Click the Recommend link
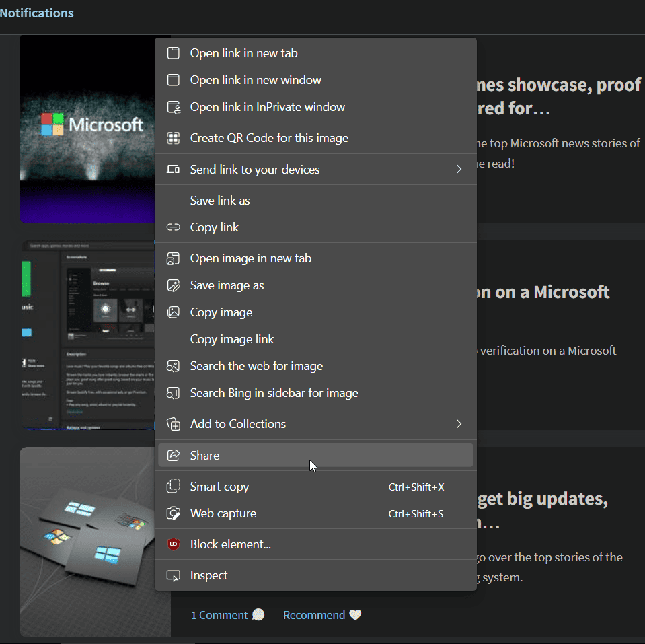Screen dimensions: 645x644 click(x=314, y=615)
